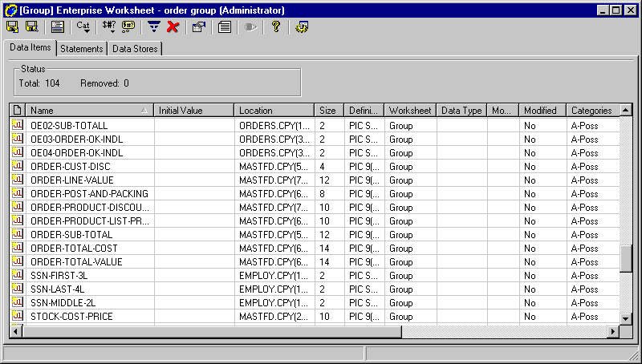Screen dimensions: 642x364
Task: Click the Defini... column header
Action: [364, 111]
